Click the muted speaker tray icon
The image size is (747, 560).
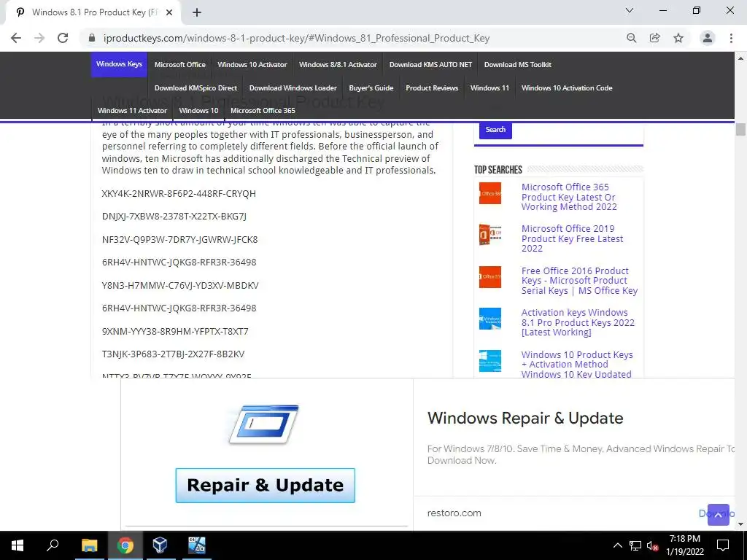(652, 545)
